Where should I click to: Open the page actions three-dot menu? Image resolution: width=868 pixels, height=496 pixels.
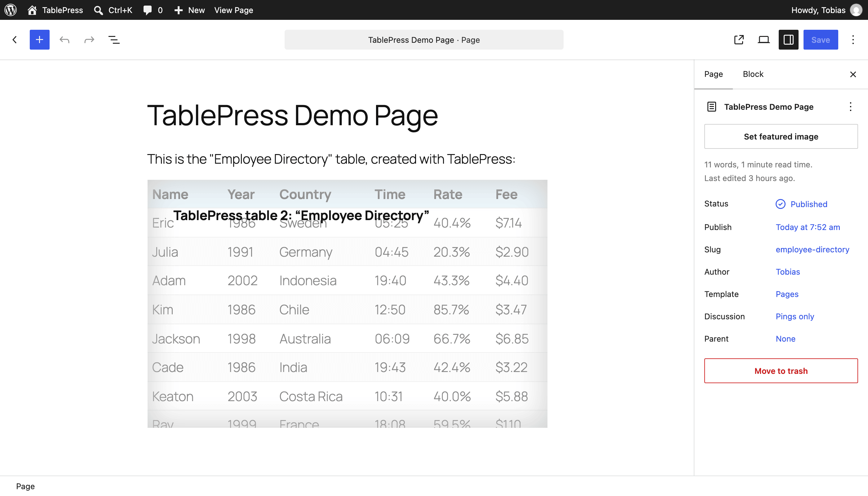(851, 107)
